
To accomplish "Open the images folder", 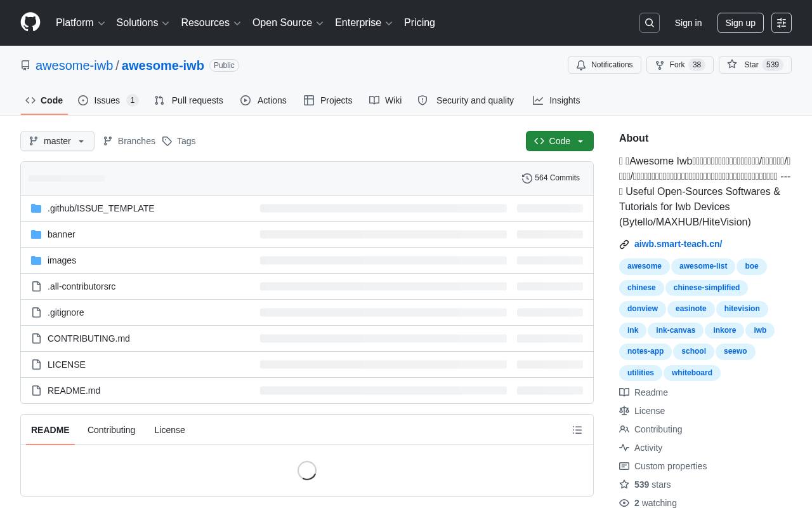I will coord(62,260).
